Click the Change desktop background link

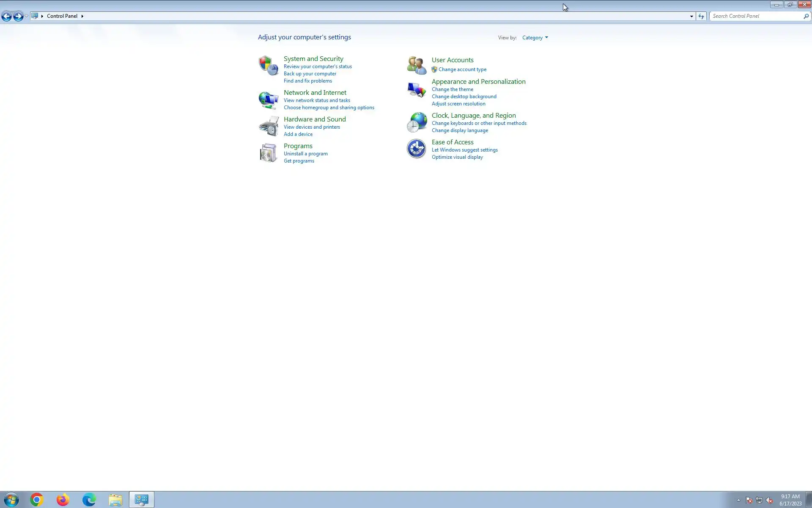pyautogui.click(x=464, y=97)
